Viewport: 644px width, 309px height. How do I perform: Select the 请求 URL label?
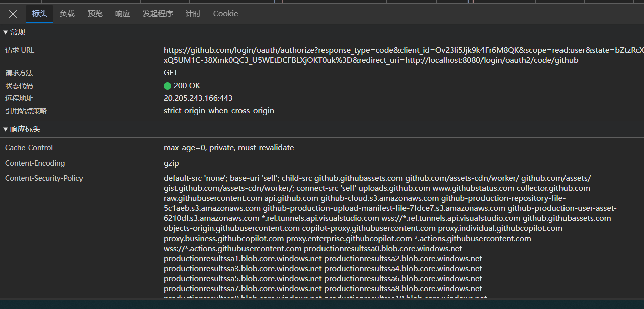click(20, 50)
